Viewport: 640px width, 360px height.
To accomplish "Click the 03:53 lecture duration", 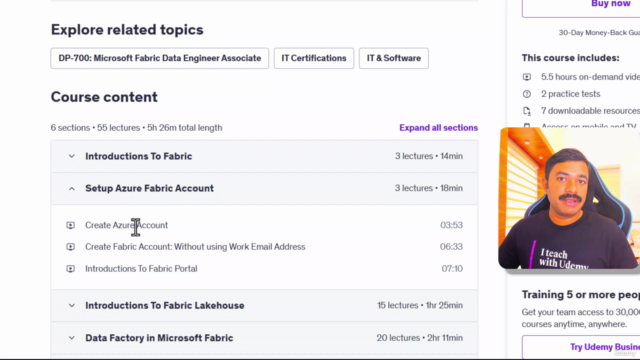I will point(451,225).
